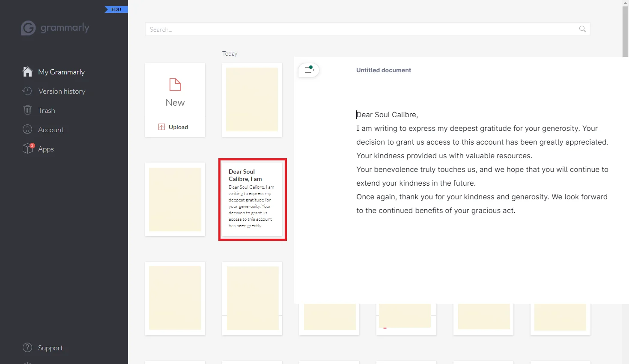Click the Trash bin icon
This screenshot has width=629, height=364.
tap(27, 110)
